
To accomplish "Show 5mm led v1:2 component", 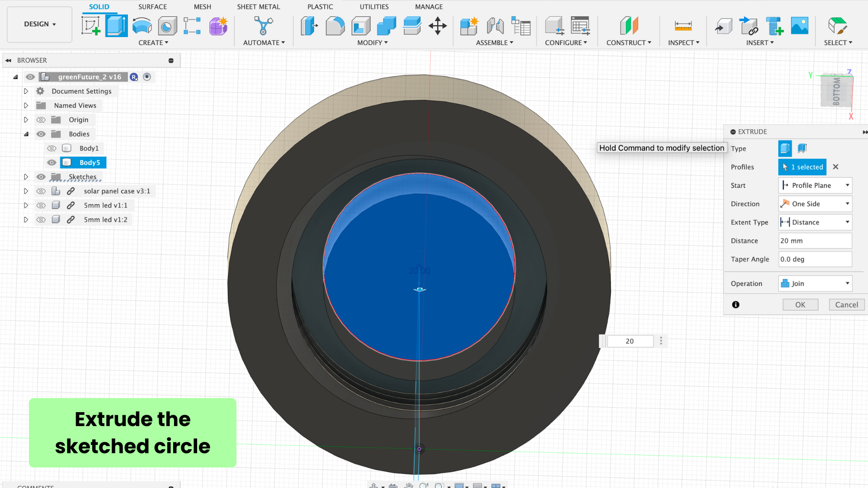I will coord(41,220).
